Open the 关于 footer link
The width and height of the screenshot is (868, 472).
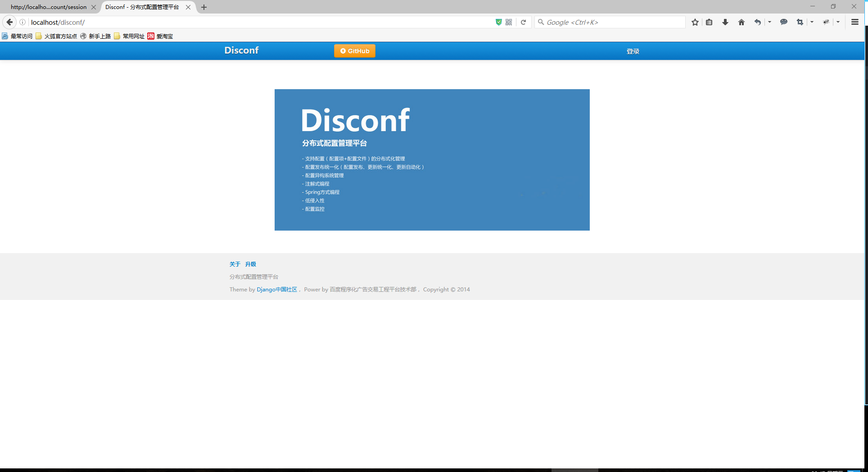(x=235, y=264)
